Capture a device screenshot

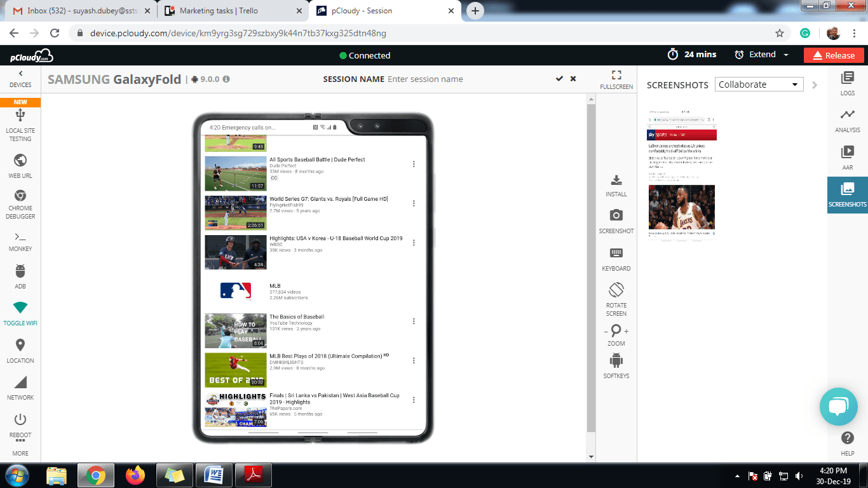click(616, 221)
